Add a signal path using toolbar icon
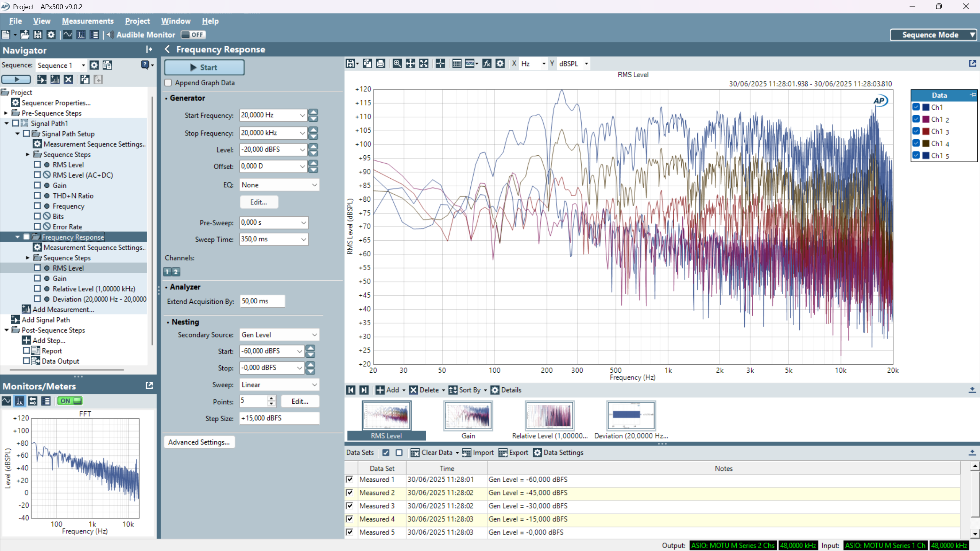The height and width of the screenshot is (551, 980). click(42, 80)
